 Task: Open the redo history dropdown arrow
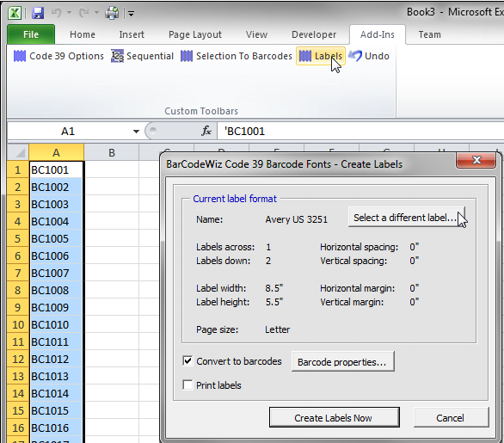[x=96, y=13]
